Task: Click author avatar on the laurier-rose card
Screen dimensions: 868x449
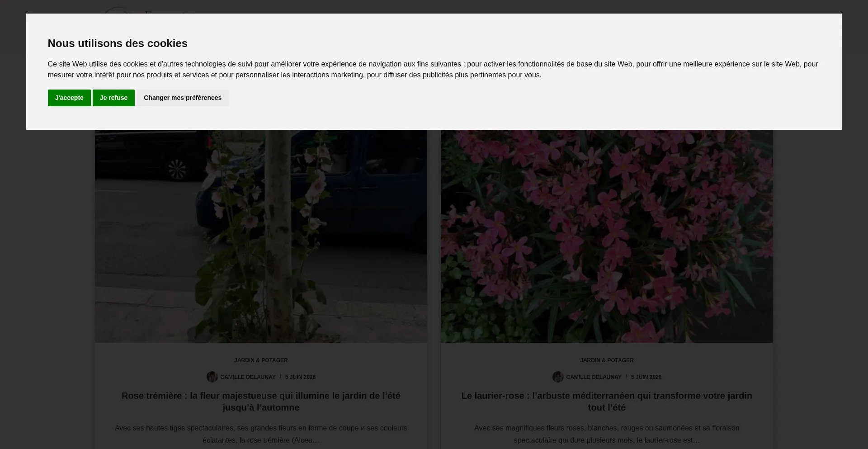Action: [558, 377]
